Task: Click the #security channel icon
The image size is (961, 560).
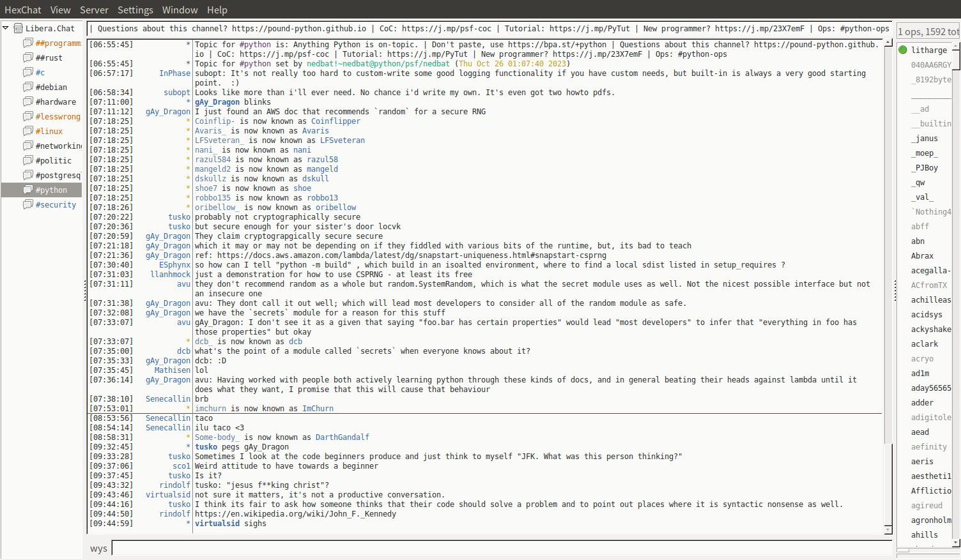Action: 28,204
